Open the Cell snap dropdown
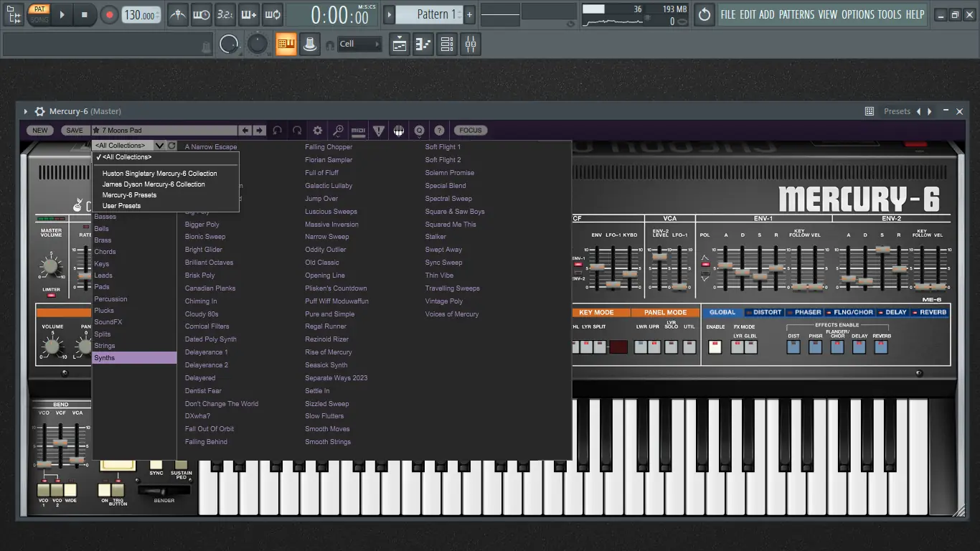Screen dimensions: 980x551 pyautogui.click(x=359, y=44)
